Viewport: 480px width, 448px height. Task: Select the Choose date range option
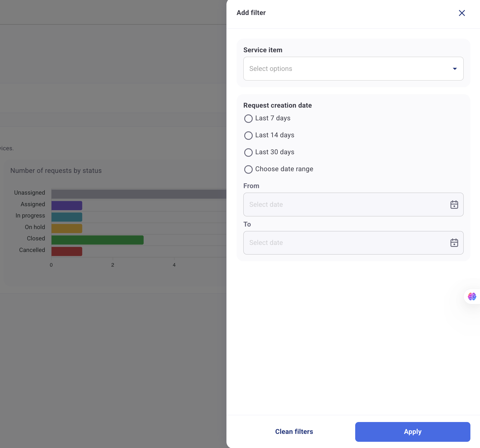[248, 169]
